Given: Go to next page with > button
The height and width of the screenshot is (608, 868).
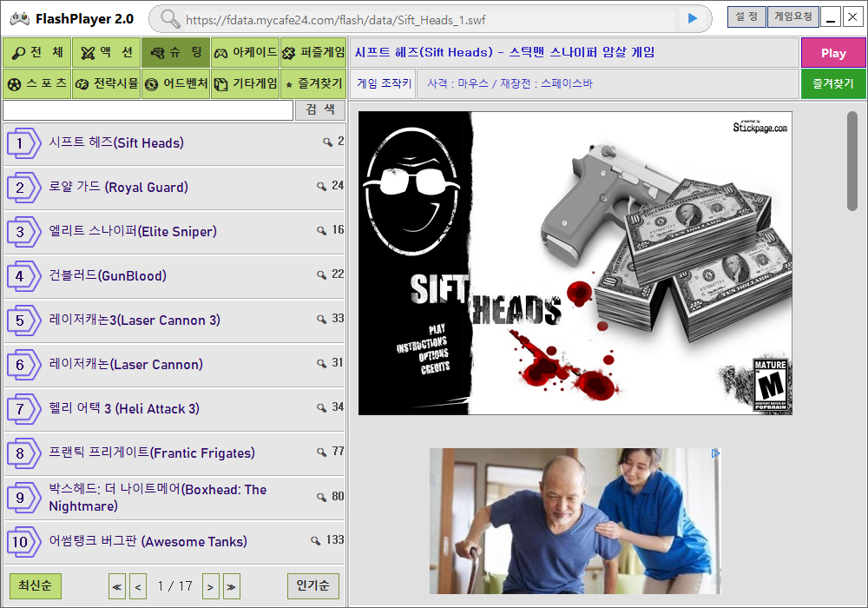Looking at the screenshot, I should point(210,586).
